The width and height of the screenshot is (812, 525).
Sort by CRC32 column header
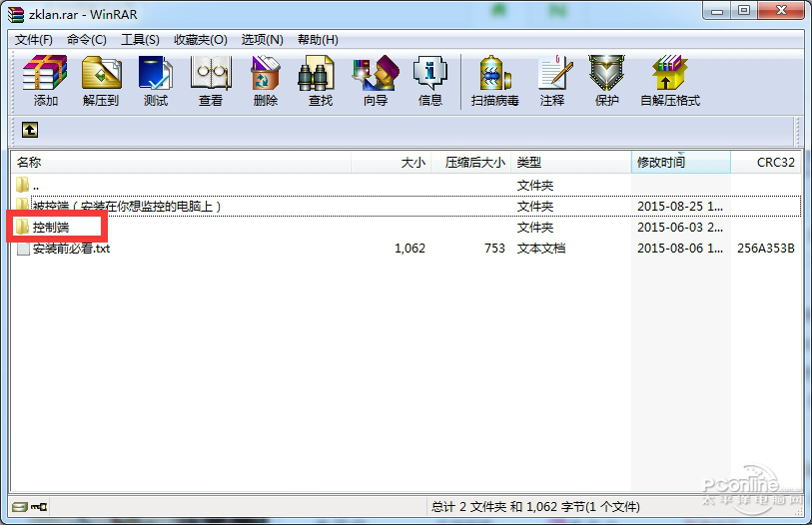point(765,163)
